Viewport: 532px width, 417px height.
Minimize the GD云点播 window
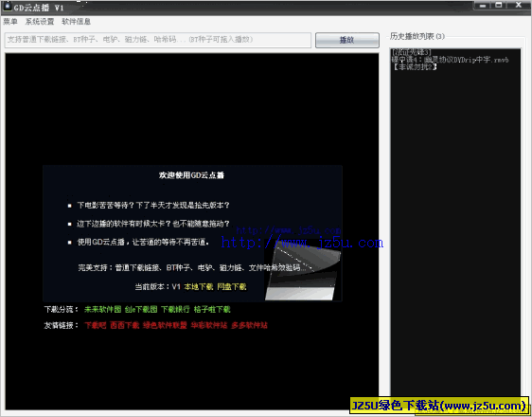click(483, 6)
